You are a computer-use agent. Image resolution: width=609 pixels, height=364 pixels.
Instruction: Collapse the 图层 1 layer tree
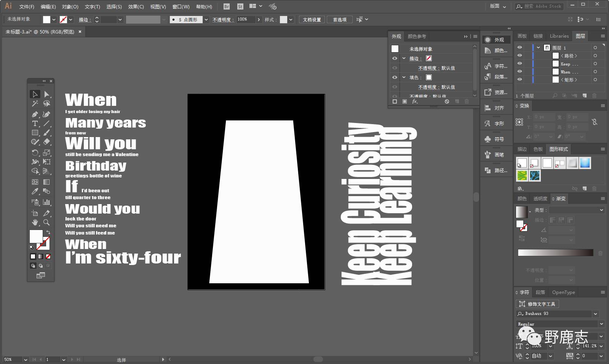(x=538, y=48)
